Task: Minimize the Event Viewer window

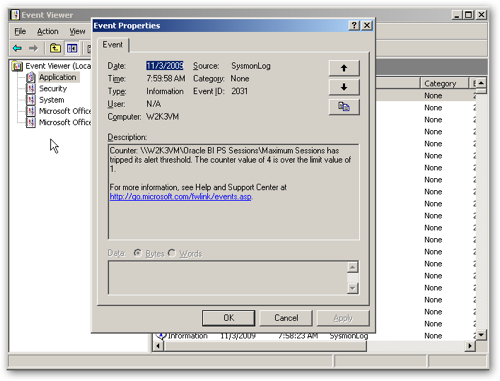Action: click(x=457, y=15)
